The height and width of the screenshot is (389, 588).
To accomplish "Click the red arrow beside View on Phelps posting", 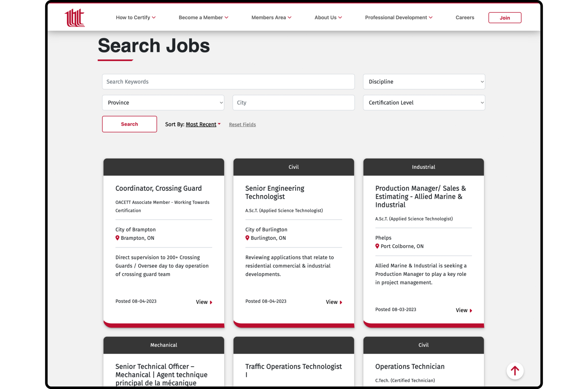I will click(x=471, y=310).
